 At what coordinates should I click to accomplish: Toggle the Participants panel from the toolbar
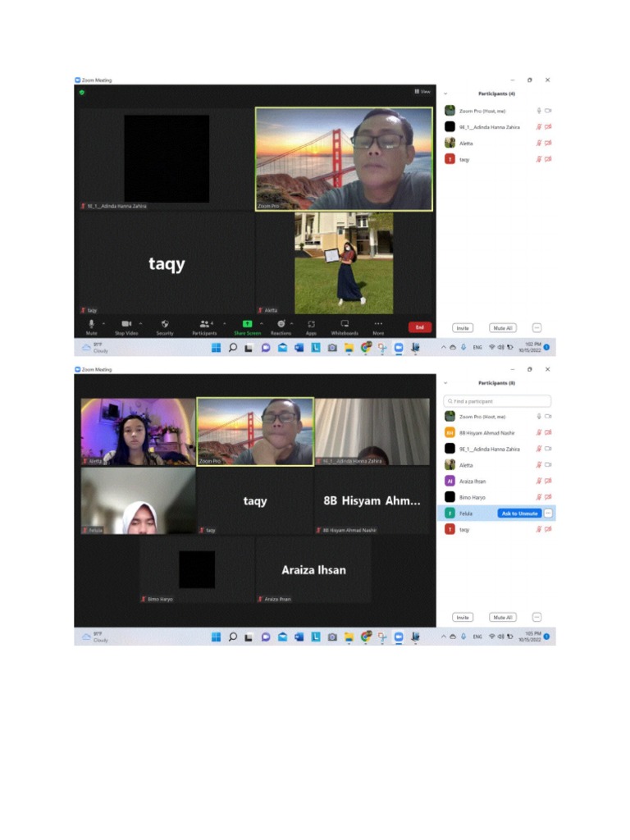tap(204, 327)
